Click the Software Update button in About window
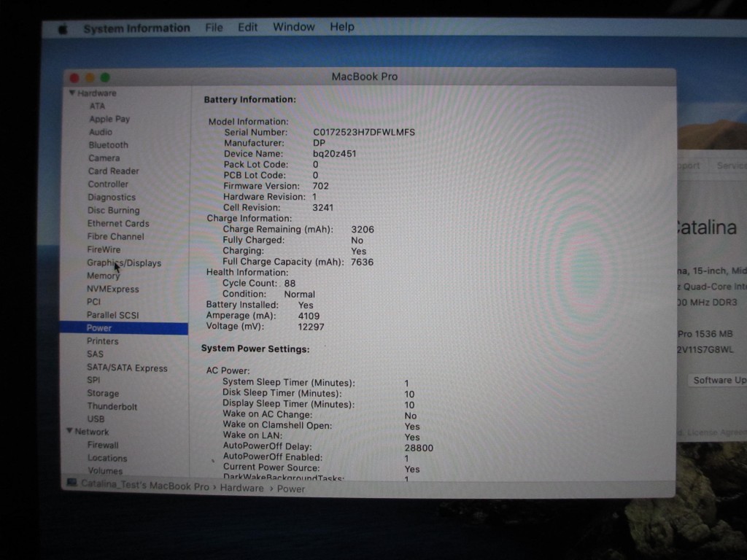 click(x=717, y=380)
